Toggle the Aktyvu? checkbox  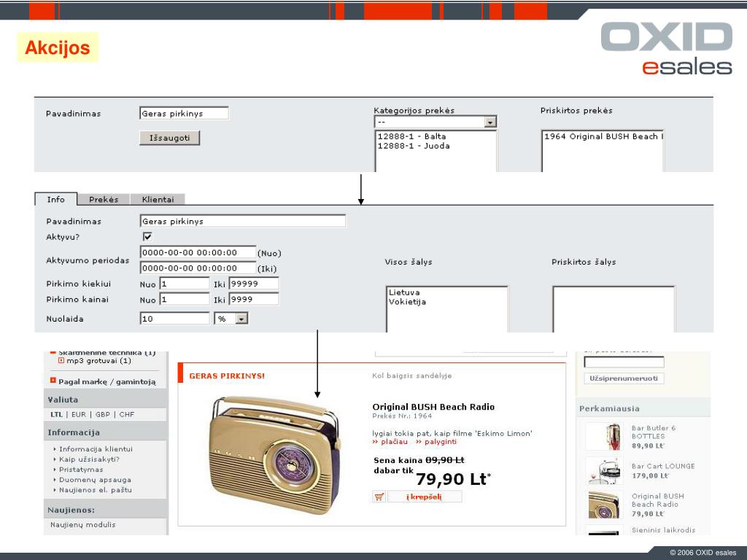click(x=147, y=237)
